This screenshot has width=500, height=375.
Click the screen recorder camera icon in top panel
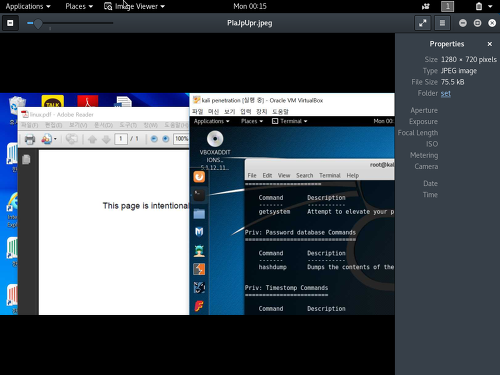click(x=426, y=6)
